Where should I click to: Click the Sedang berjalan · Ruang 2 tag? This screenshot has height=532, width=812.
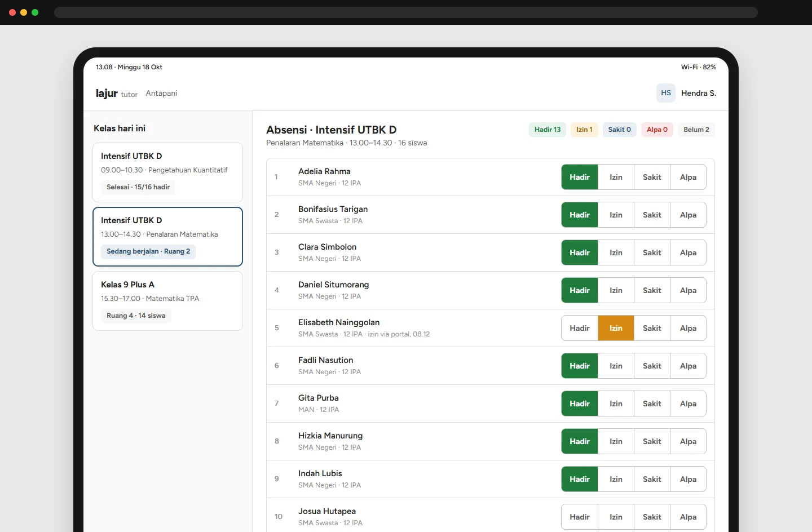coord(148,251)
